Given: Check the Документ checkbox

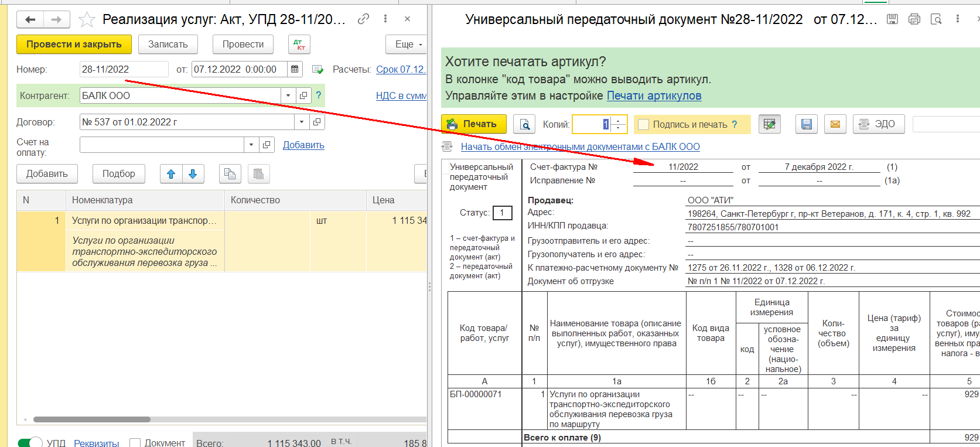Looking at the screenshot, I should [x=135, y=443].
